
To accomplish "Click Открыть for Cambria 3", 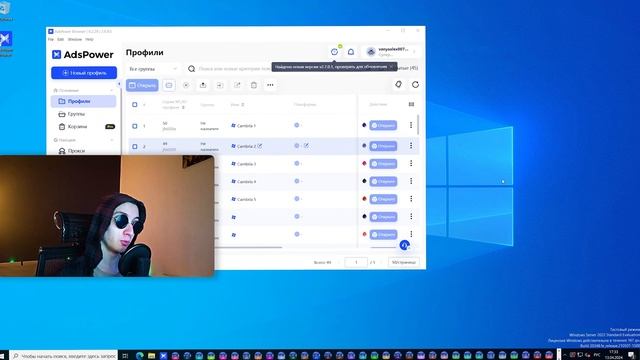I will [383, 164].
